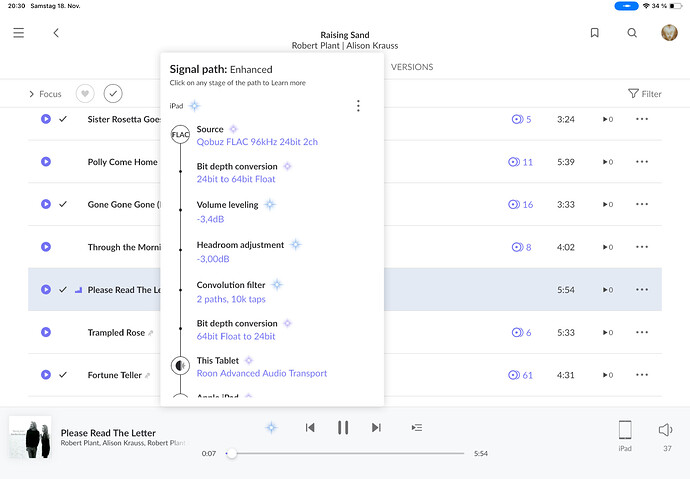Pause playback

(343, 428)
